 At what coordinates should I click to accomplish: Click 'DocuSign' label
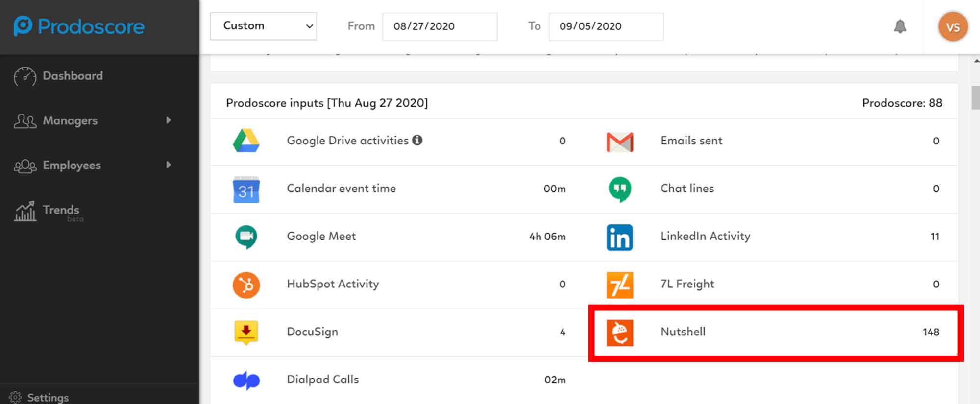(x=312, y=332)
